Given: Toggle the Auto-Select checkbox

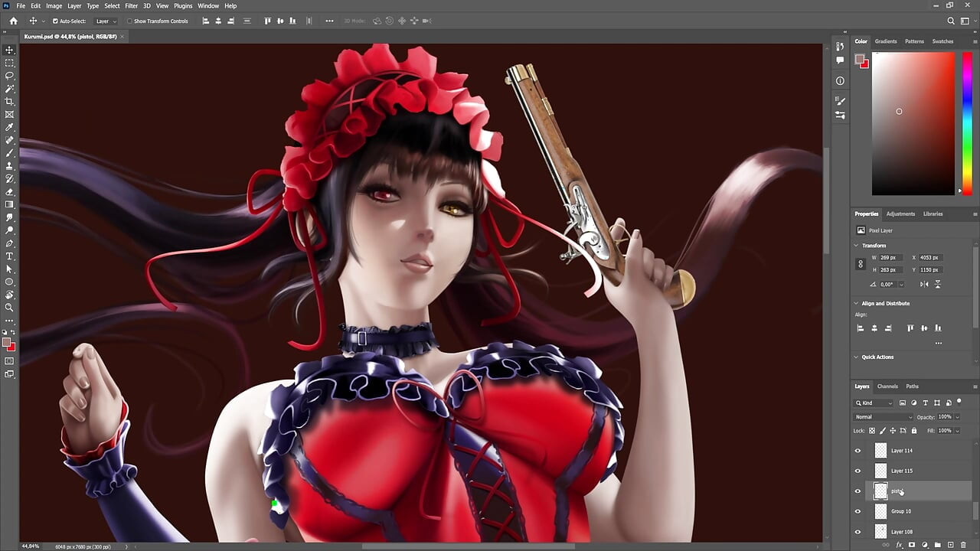Looking at the screenshot, I should pos(55,21).
